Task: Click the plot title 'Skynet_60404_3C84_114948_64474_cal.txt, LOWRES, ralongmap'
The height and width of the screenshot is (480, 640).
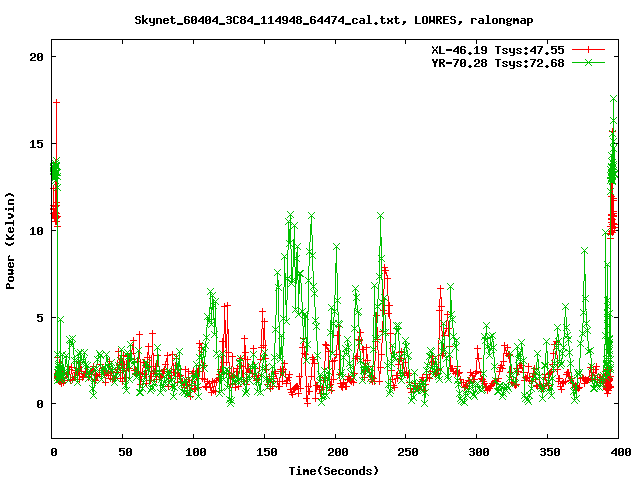Action: [x=334, y=20]
